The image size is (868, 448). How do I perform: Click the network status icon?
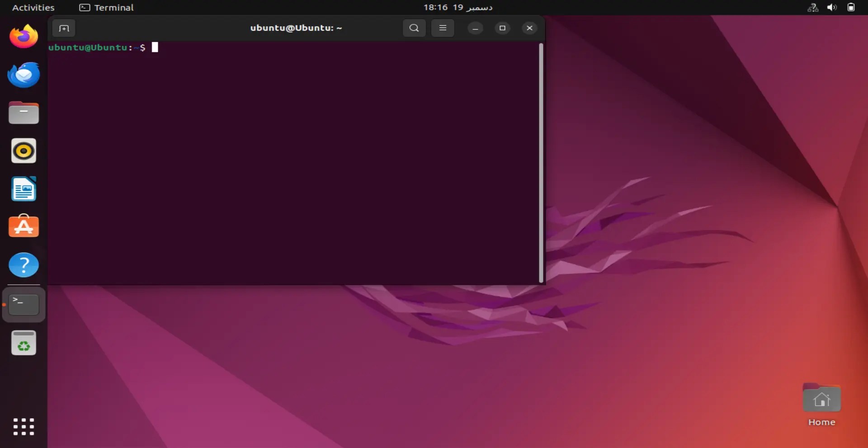(x=812, y=8)
